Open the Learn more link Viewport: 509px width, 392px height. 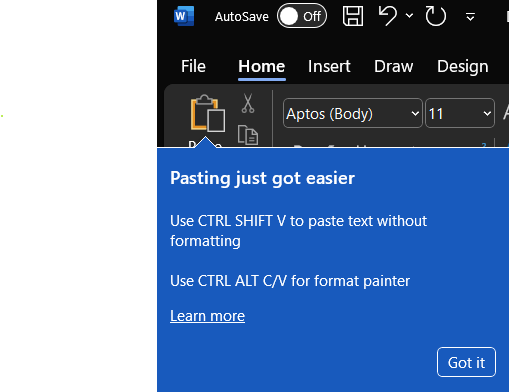207,316
